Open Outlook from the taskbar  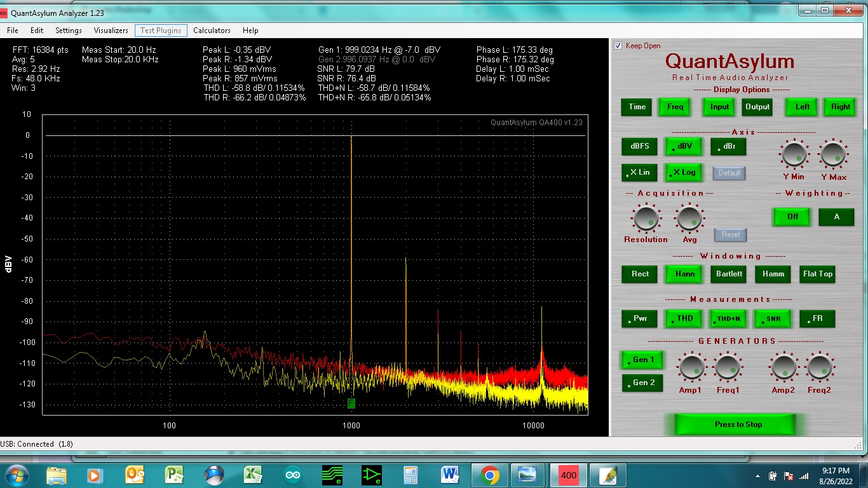pyautogui.click(x=135, y=475)
